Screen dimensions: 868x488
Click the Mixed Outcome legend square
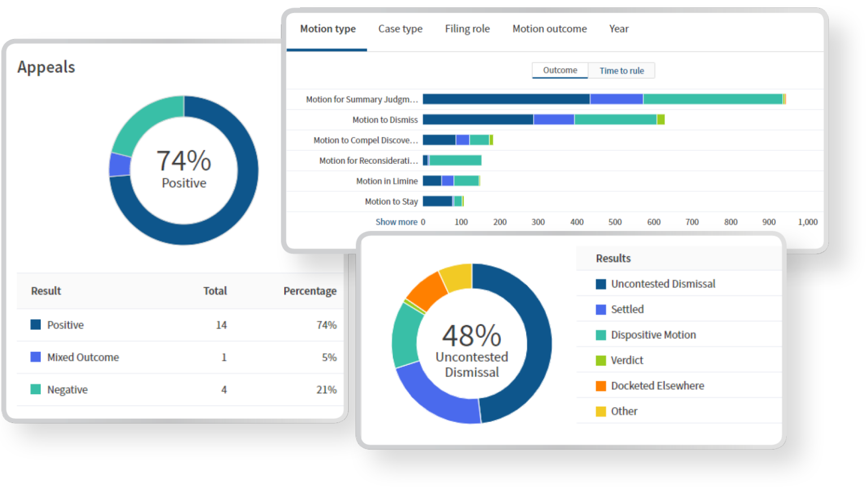36,357
